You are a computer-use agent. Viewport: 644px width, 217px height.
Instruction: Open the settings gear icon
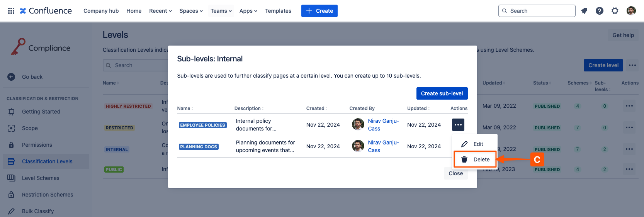point(615,11)
